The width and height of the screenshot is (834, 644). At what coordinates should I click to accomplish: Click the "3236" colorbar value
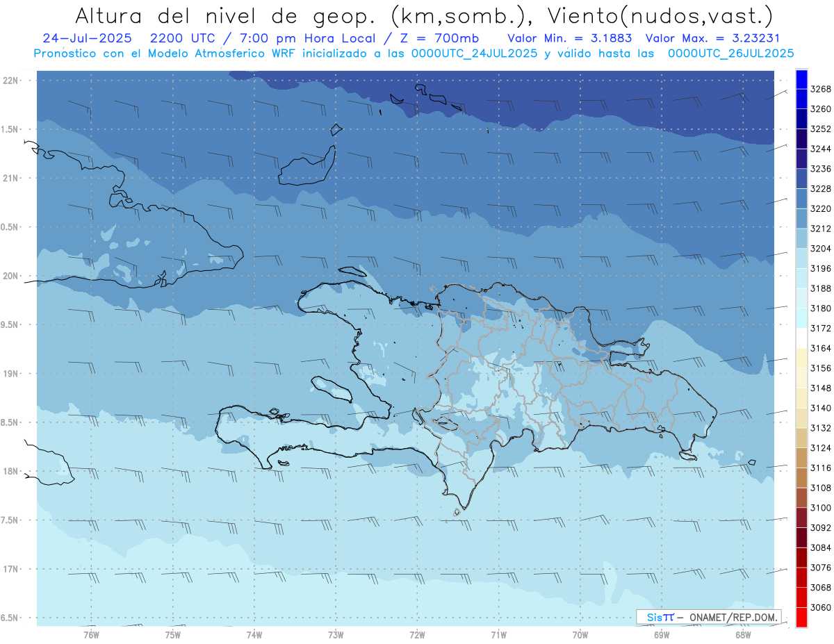tap(821, 169)
